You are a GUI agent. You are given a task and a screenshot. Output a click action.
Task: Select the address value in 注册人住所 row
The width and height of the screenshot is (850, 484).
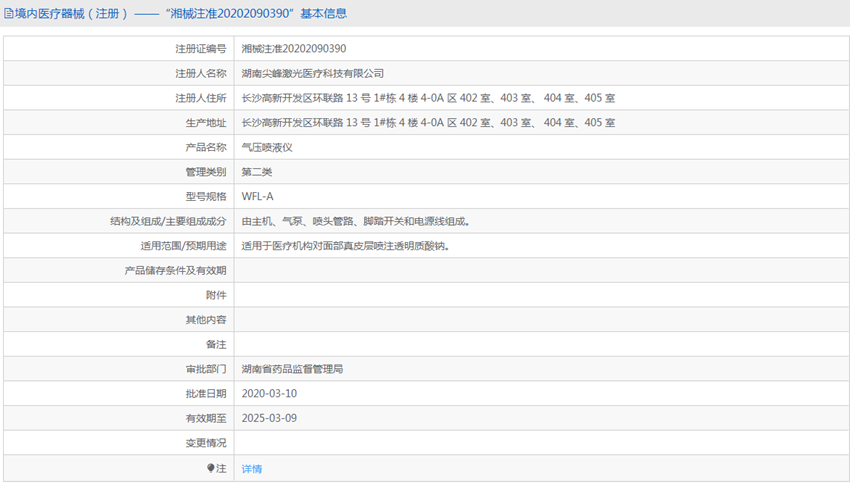pos(428,98)
